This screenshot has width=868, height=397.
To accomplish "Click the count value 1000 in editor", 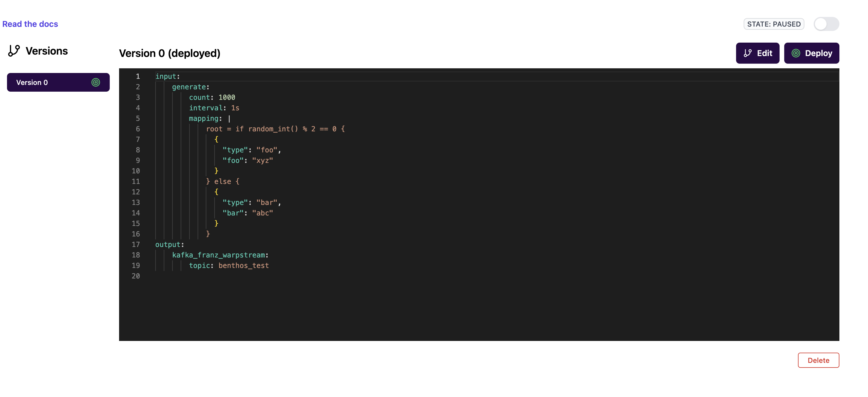I will [227, 97].
